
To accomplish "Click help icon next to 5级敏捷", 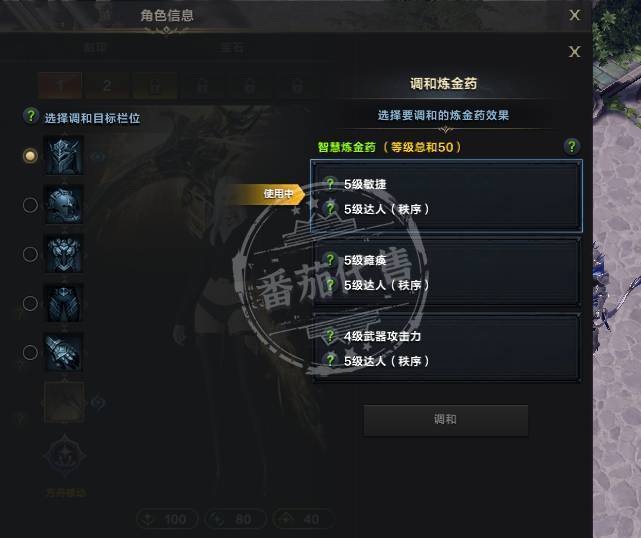I will point(330,184).
